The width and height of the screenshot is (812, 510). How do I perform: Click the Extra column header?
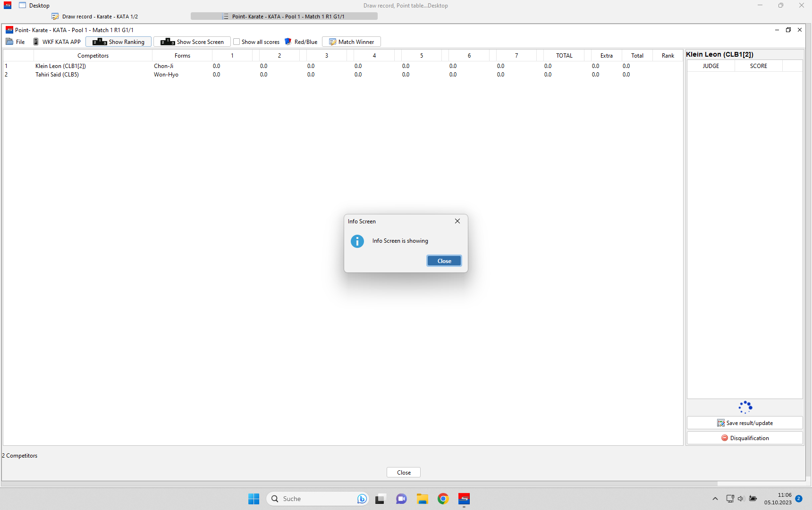[607, 56]
